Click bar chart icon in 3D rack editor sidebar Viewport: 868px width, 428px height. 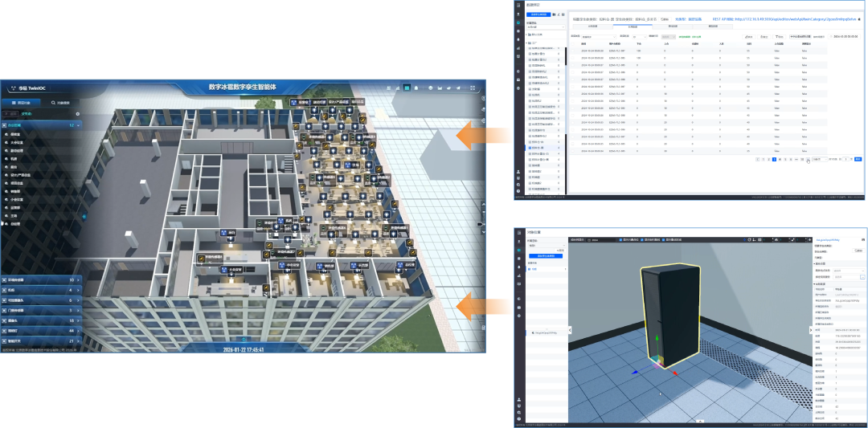click(518, 275)
